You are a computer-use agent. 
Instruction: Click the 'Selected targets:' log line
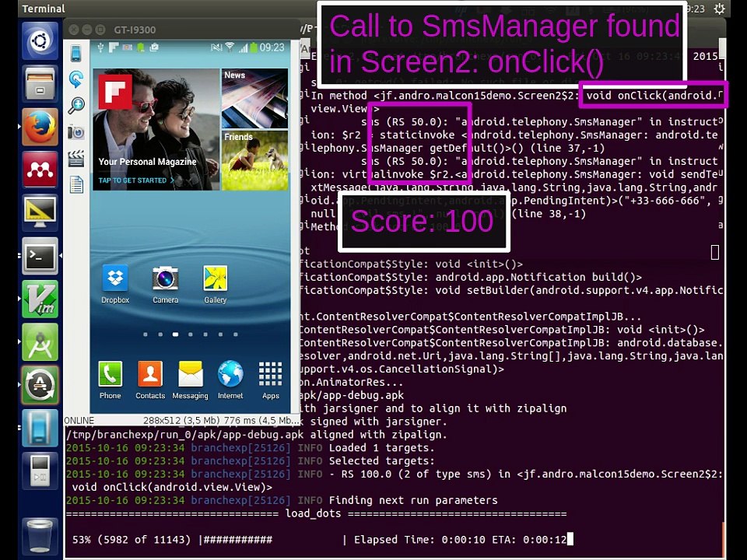click(x=381, y=461)
